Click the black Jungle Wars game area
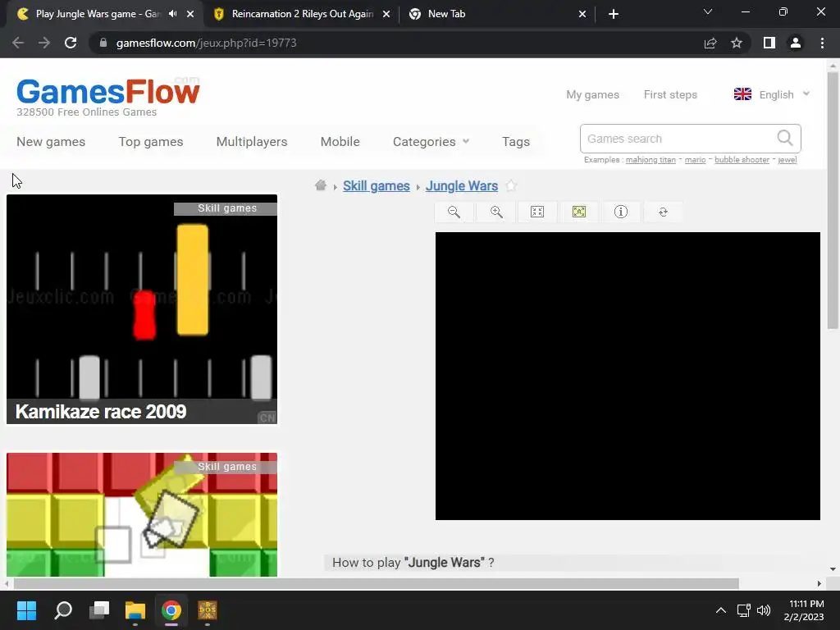The image size is (840, 630). pyautogui.click(x=628, y=376)
